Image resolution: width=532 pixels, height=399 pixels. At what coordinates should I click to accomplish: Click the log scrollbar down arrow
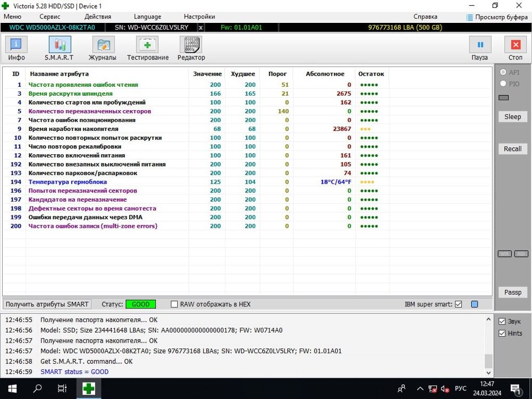[x=488, y=373]
